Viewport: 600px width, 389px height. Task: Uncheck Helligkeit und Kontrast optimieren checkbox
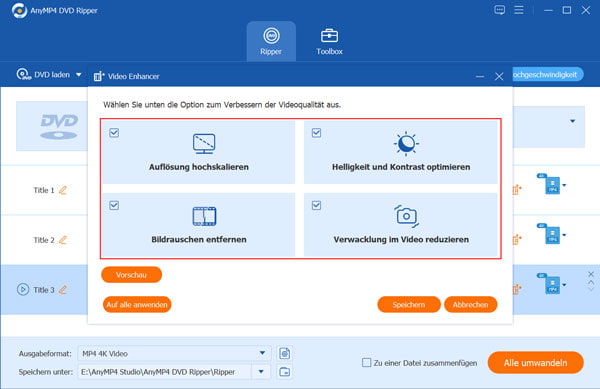pos(316,133)
